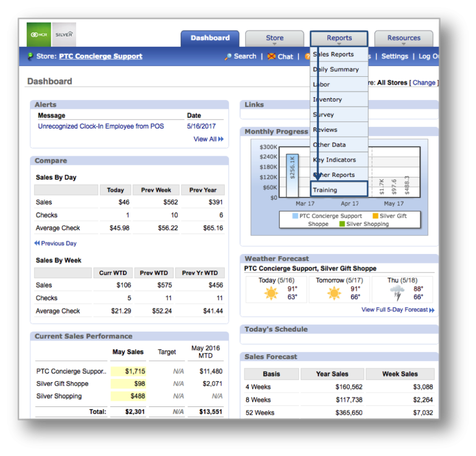Click the Today's Schedule panel header
Viewport: 476px width, 456px height.
339,329
